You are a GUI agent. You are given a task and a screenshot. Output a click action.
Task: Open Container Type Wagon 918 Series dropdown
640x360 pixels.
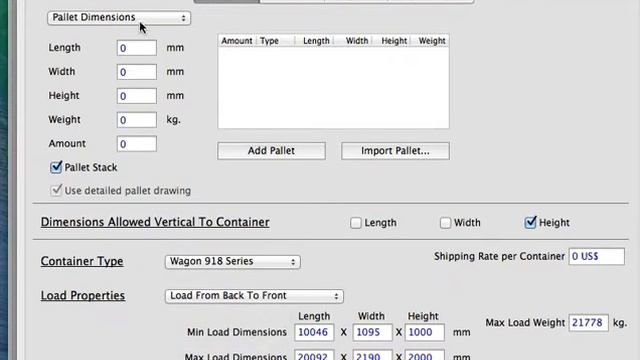click(x=233, y=262)
